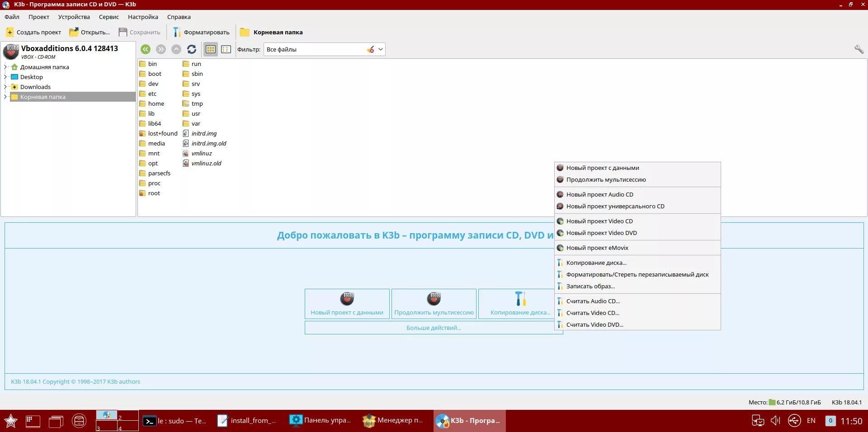
Task: Switch to Менеджер пакетов taskbar window
Action: [x=393, y=421]
